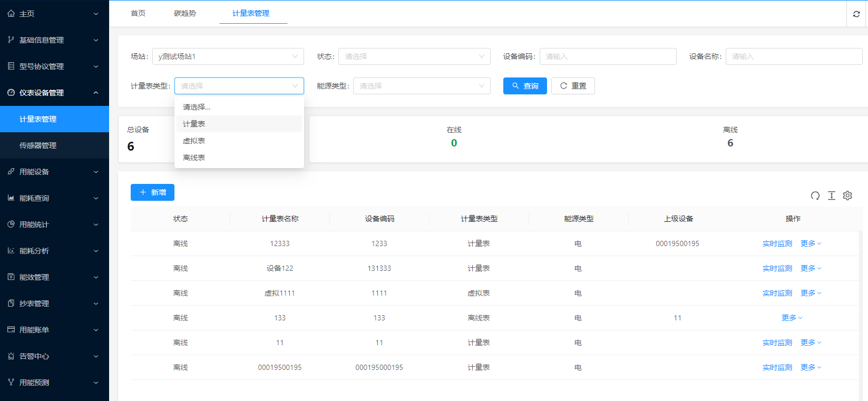The width and height of the screenshot is (868, 401).
Task: Open the 能源类型 energy type dropdown
Action: click(421, 86)
